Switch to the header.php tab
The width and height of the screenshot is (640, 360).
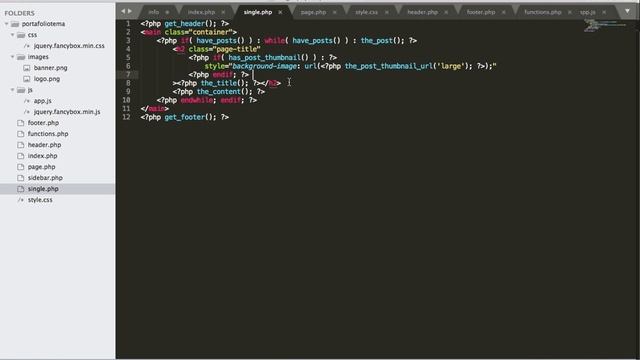coord(422,12)
